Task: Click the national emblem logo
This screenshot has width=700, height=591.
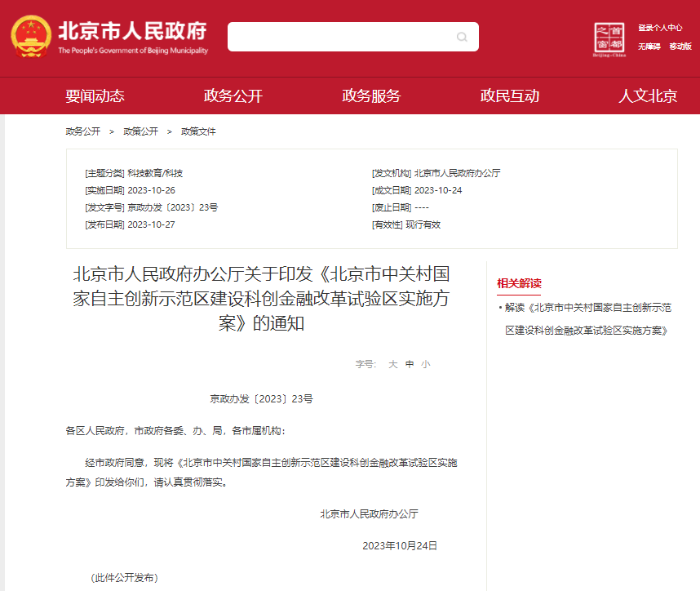Action: (31, 38)
